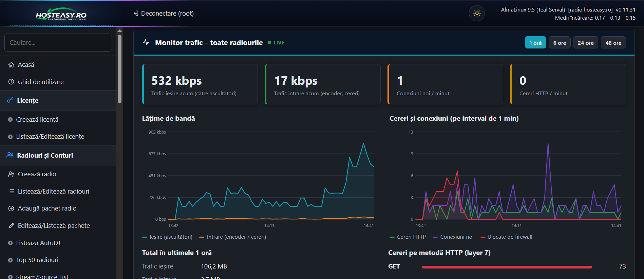Collapse the Radiouri și Conturi section
This screenshot has height=279, width=644.
point(58,155)
